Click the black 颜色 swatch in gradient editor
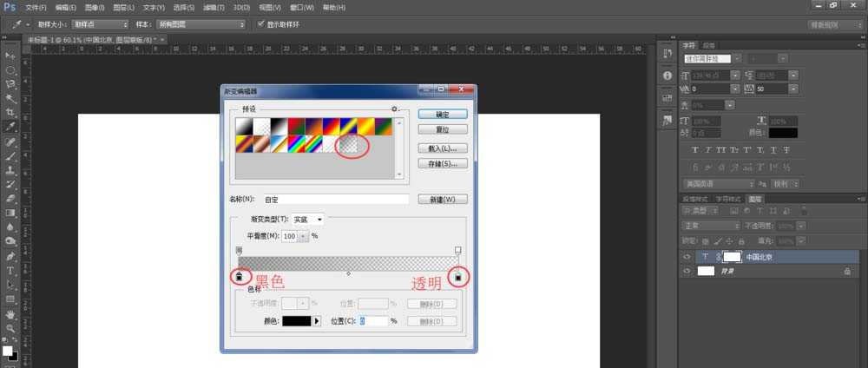The image size is (868, 368). click(296, 321)
